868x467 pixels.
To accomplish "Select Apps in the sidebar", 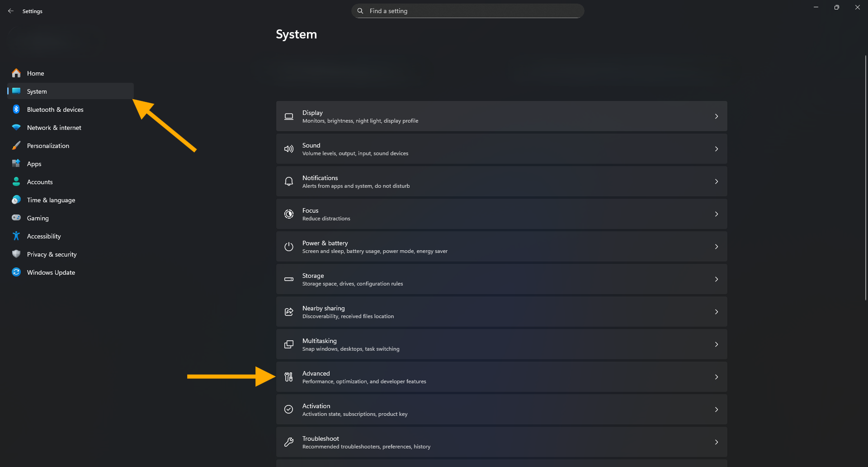I will pos(34,164).
